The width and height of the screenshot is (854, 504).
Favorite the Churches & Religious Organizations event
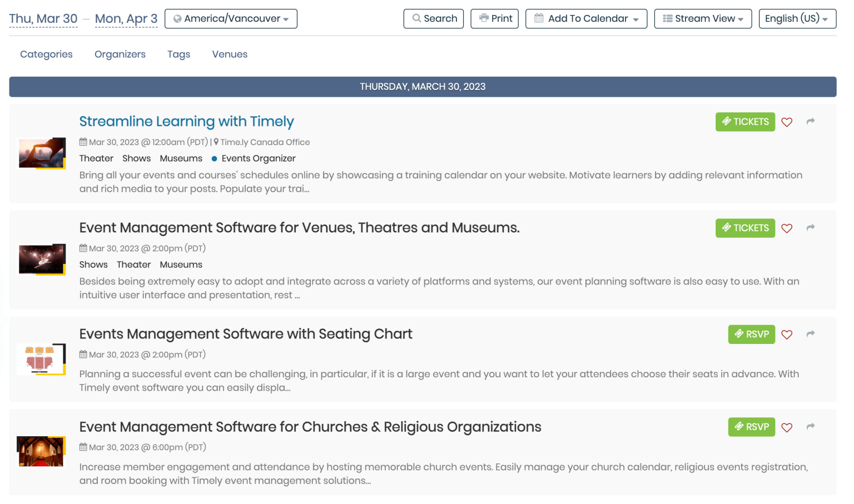[x=787, y=427]
